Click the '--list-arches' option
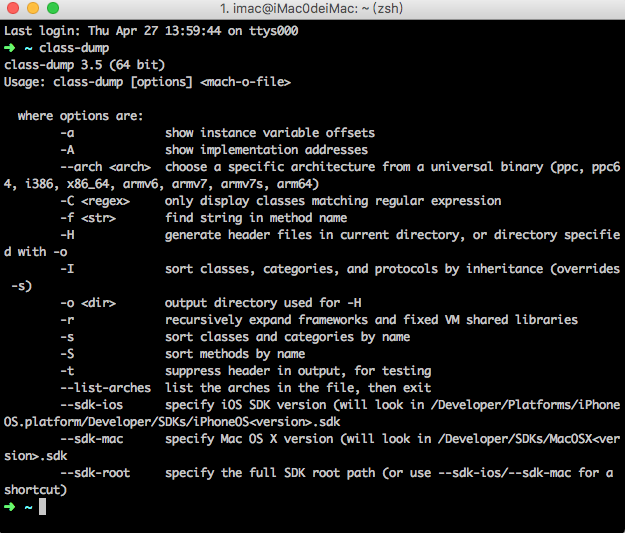 pos(106,387)
